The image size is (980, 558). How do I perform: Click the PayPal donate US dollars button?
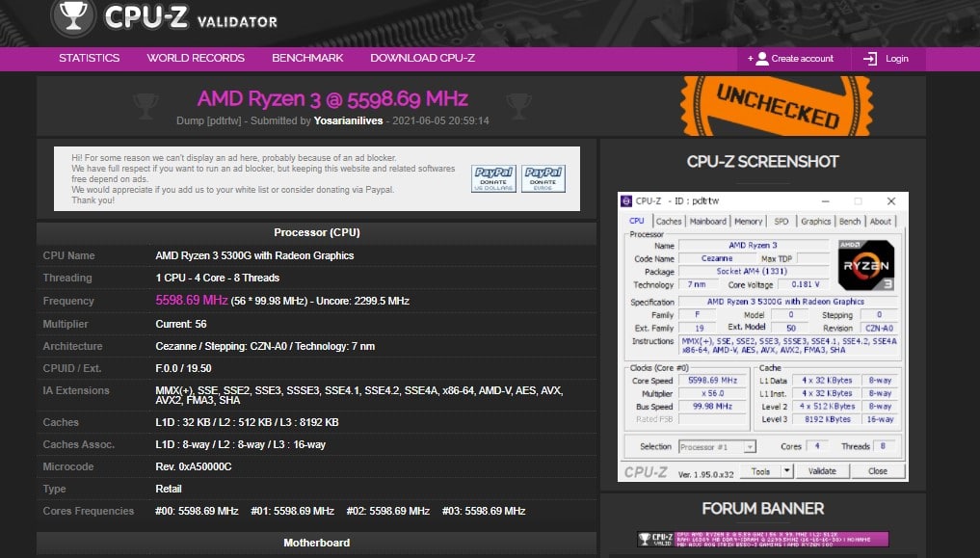point(493,178)
